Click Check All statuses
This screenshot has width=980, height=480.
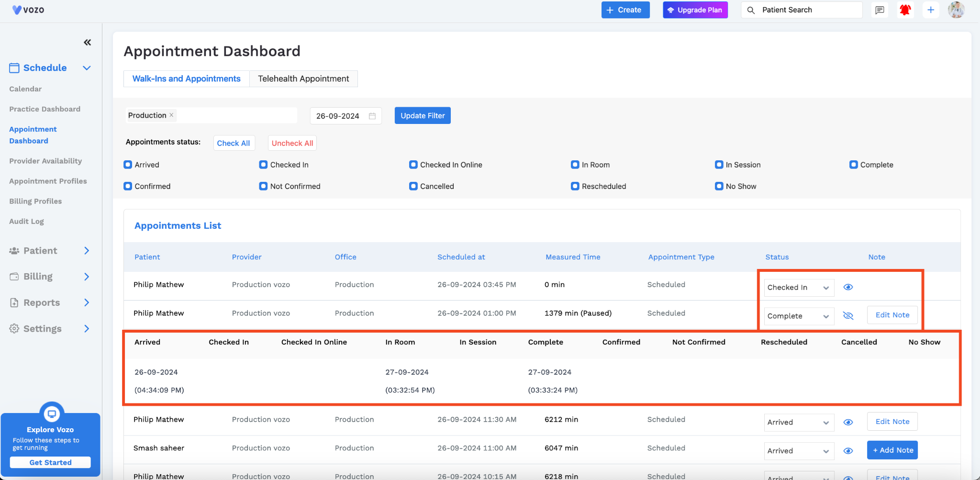click(234, 143)
